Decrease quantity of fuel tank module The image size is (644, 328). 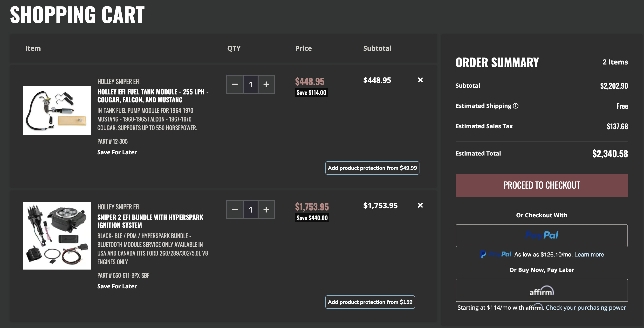coord(235,84)
